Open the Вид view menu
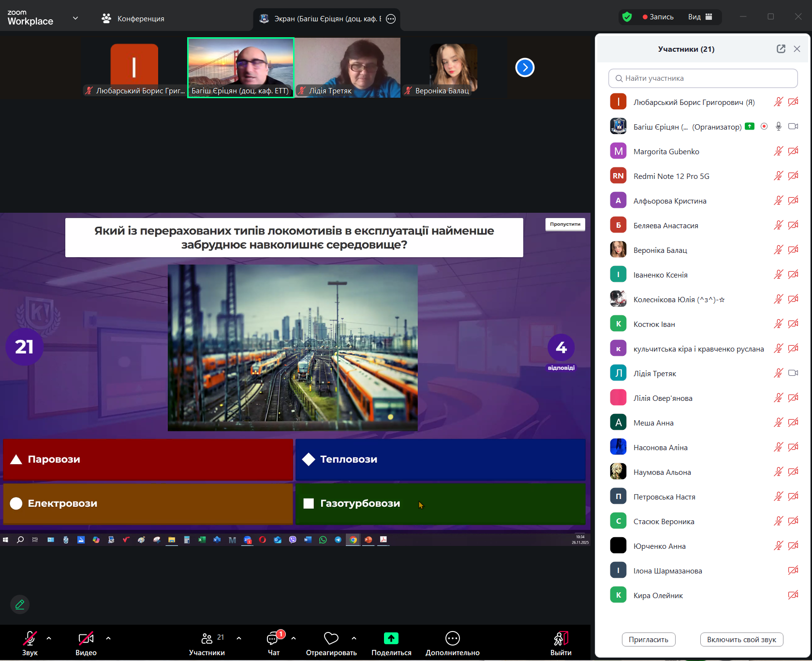This screenshot has width=812, height=661. (x=700, y=17)
